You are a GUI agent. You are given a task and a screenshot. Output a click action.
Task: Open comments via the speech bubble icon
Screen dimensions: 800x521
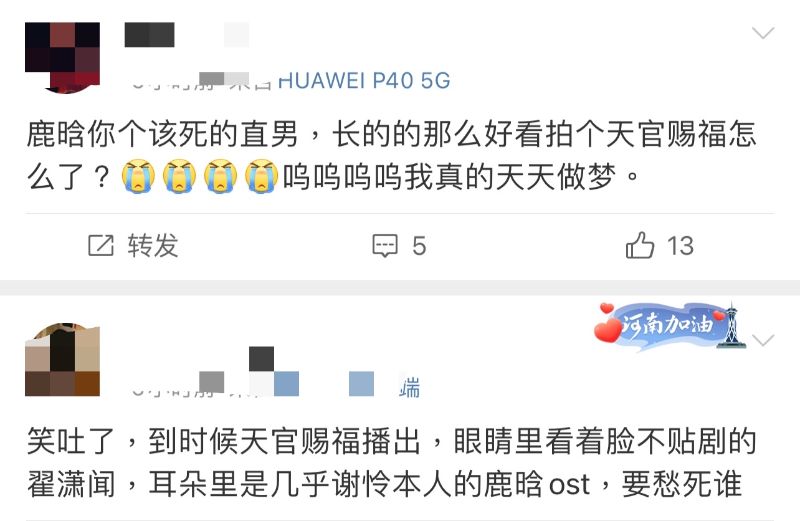click(385, 245)
